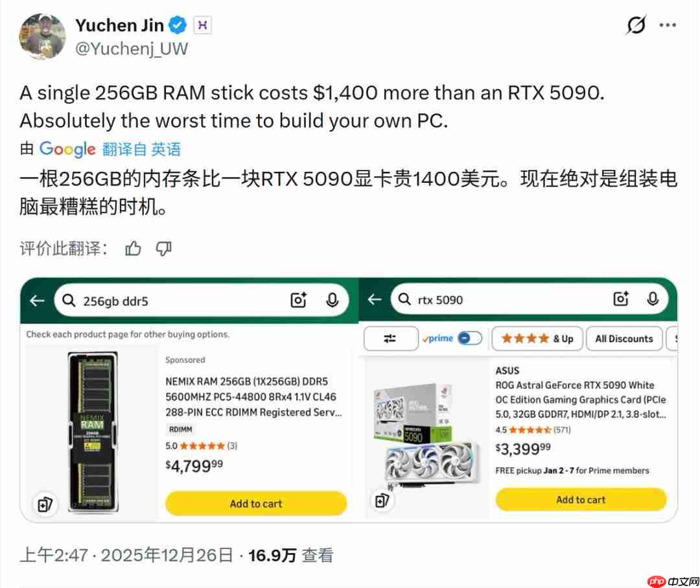This screenshot has height=588, width=700.
Task: Tap the camera lens icon in the 256gb ddr5 search bar
Action: [298, 300]
